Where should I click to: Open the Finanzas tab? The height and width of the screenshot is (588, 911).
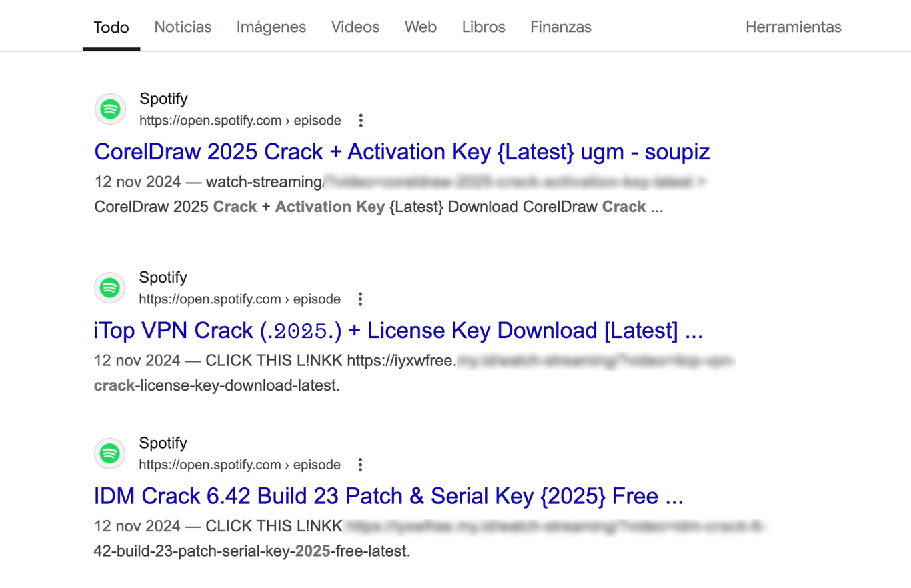coord(561,27)
